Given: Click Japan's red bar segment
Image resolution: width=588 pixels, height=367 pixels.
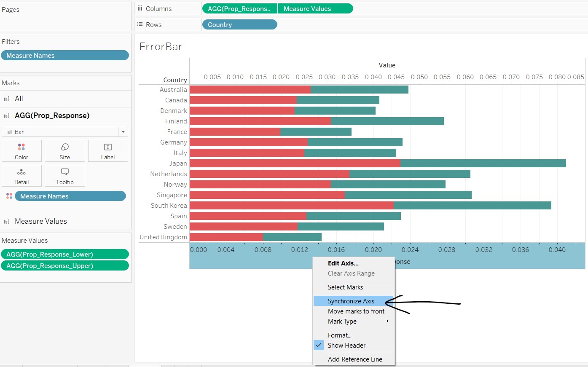Looking at the screenshot, I should tap(295, 163).
